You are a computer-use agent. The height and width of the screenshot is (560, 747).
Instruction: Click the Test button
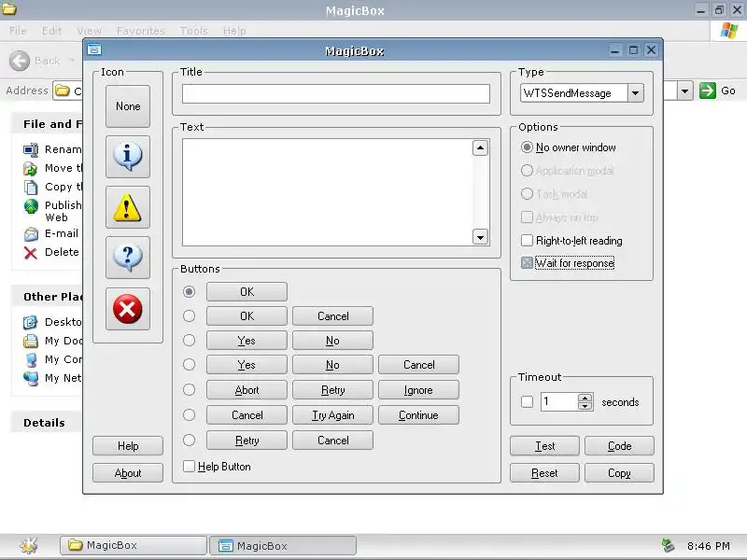(544, 446)
